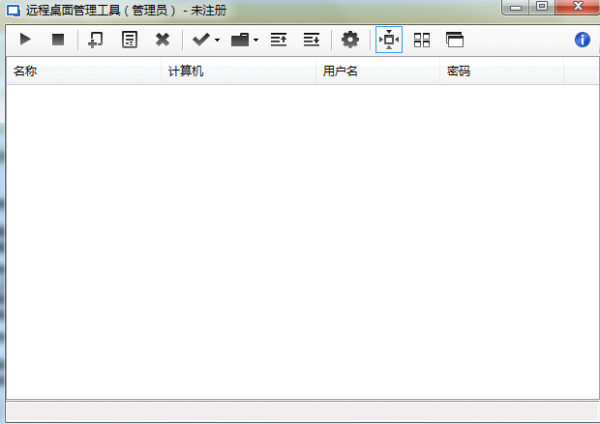
Task: Add a new remote desktop entry
Action: [95, 40]
